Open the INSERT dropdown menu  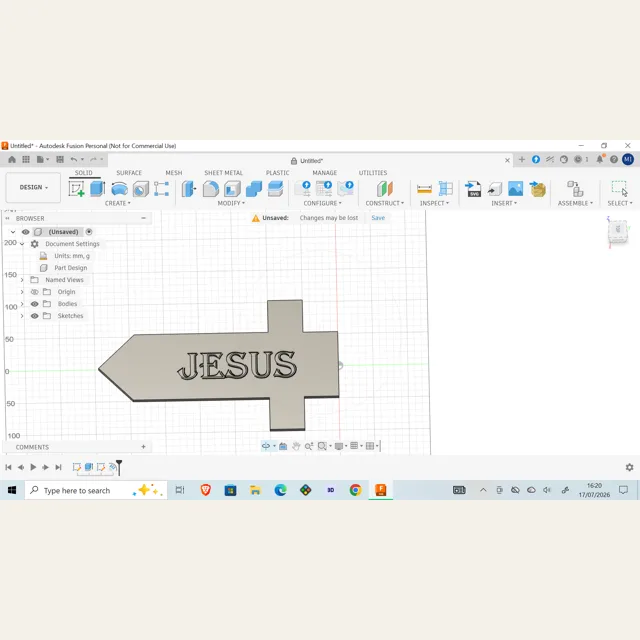coord(504,203)
